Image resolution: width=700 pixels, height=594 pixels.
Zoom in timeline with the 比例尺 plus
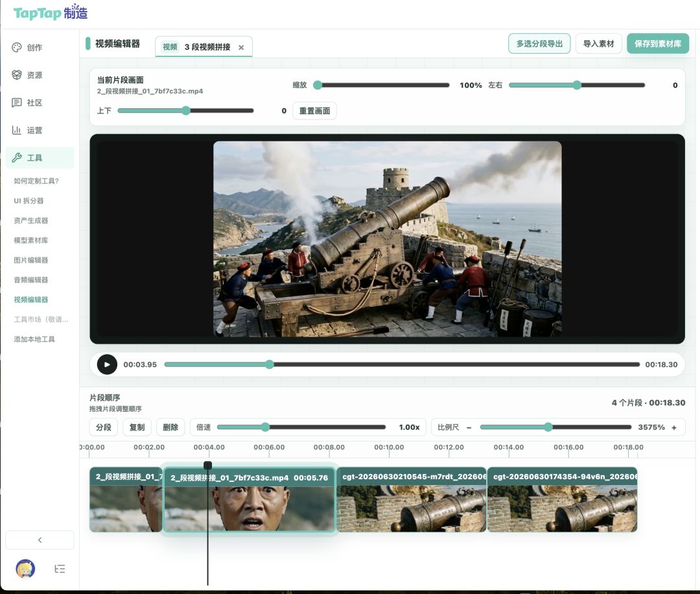point(674,427)
